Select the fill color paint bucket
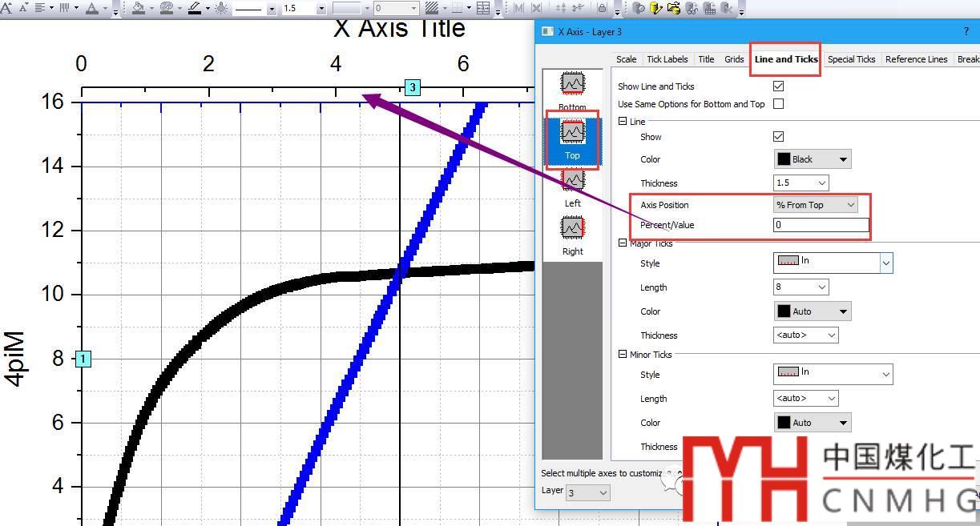 tap(138, 8)
